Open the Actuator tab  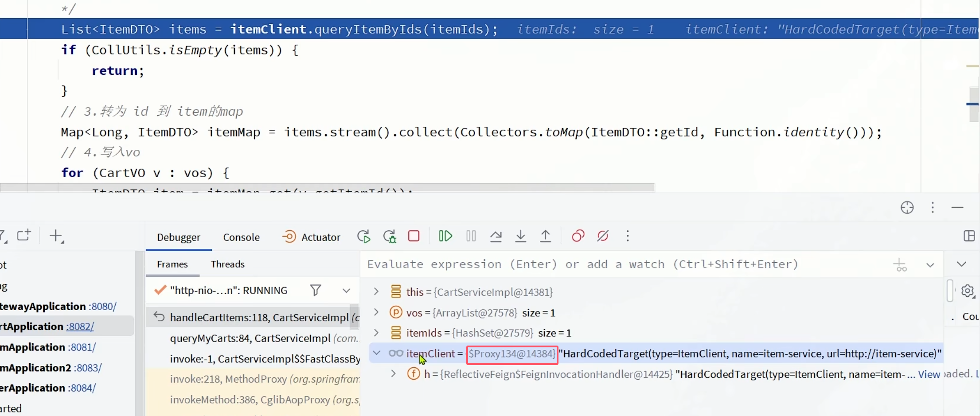coord(312,237)
